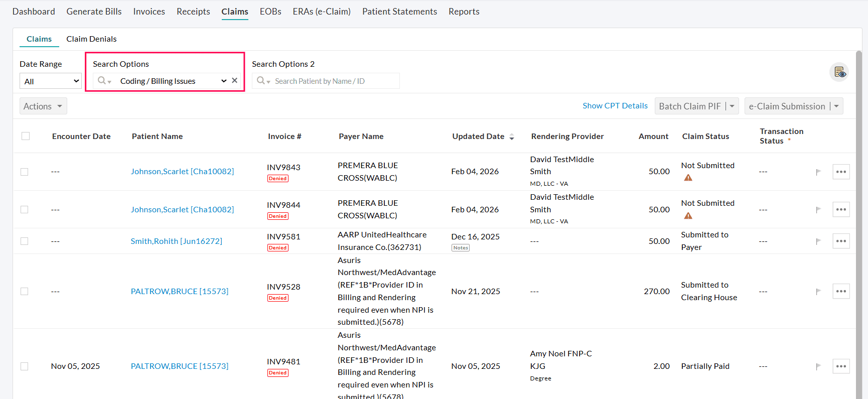Open Reports section
868x399 pixels.
tap(464, 11)
